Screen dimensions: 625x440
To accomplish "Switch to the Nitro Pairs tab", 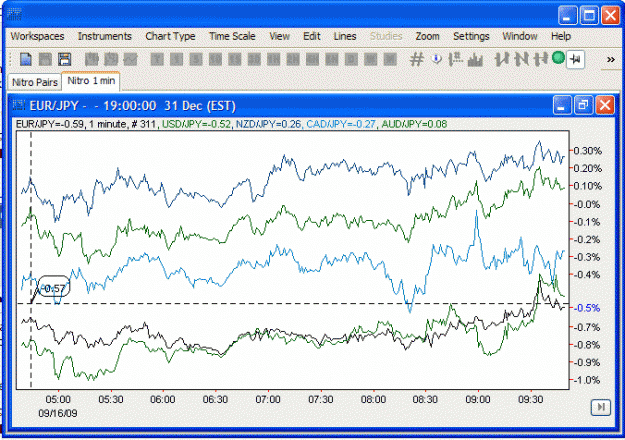I will click(35, 82).
